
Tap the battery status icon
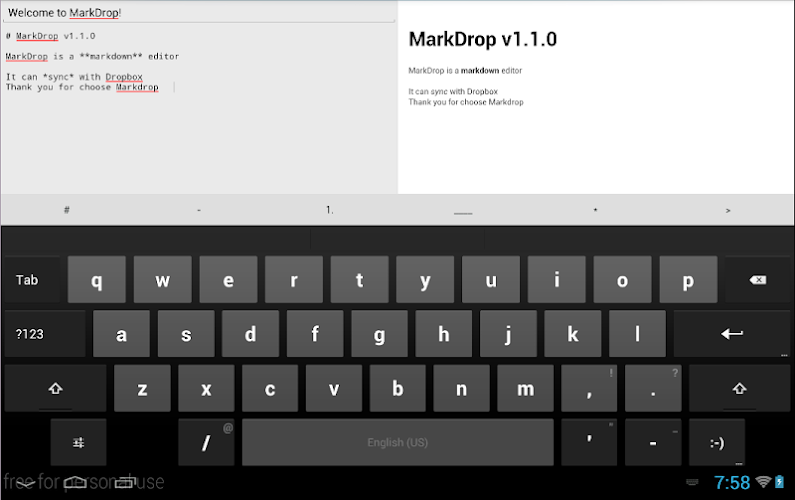(x=780, y=482)
